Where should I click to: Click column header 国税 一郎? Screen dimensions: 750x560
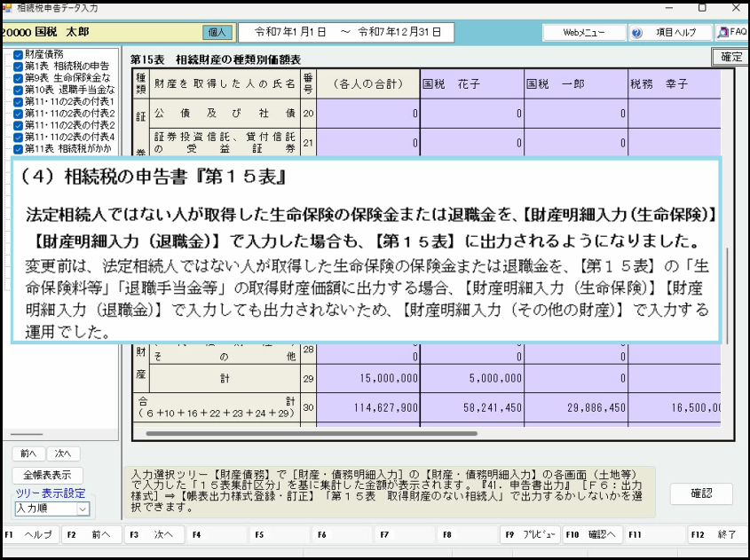(x=576, y=84)
